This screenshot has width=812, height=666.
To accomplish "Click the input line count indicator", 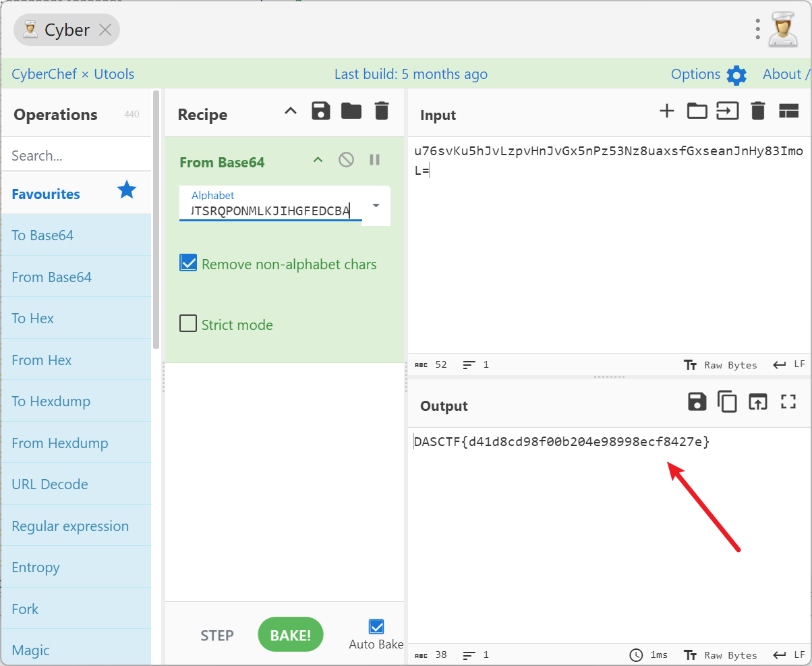I will (x=476, y=365).
